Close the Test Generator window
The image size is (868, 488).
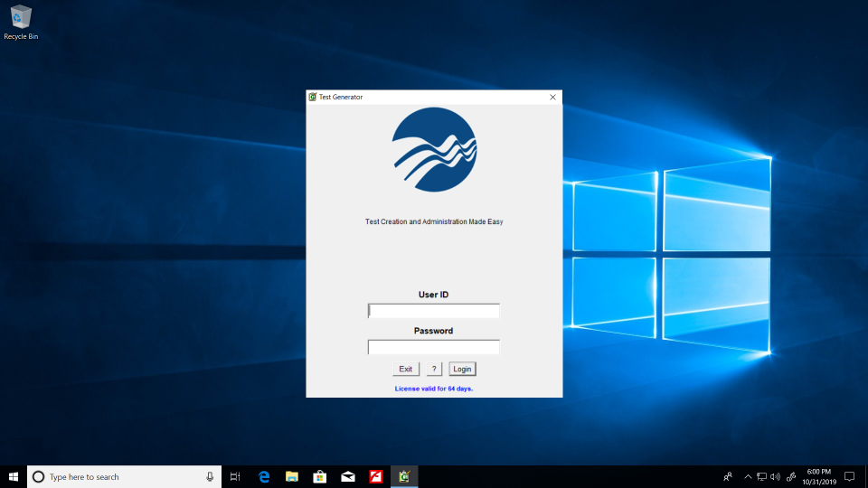[x=552, y=97]
